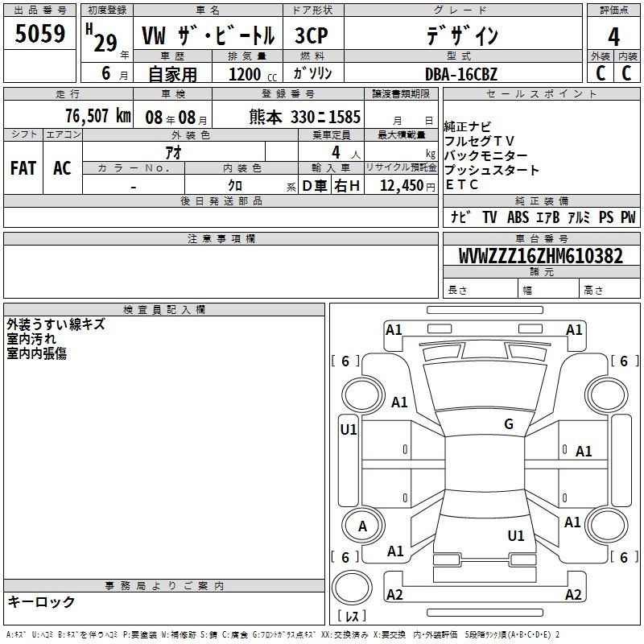Click the lot number 5059
The height and width of the screenshot is (644, 644).
[x=40, y=34]
